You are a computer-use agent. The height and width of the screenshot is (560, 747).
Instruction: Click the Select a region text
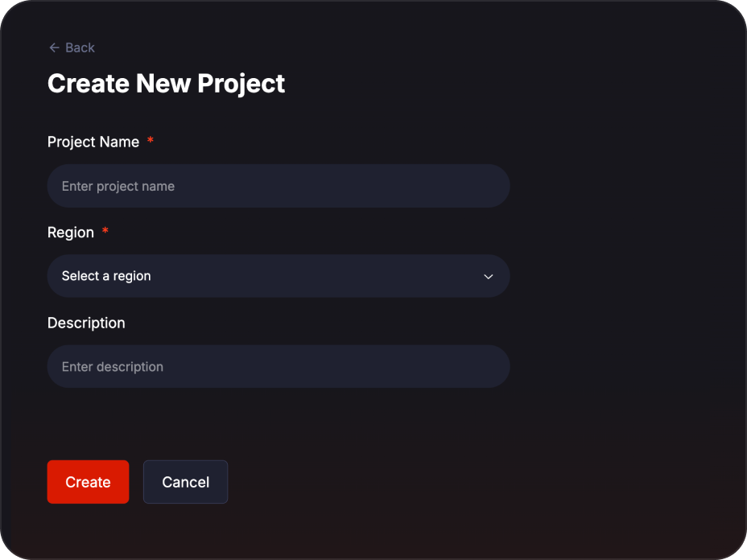pyautogui.click(x=106, y=276)
